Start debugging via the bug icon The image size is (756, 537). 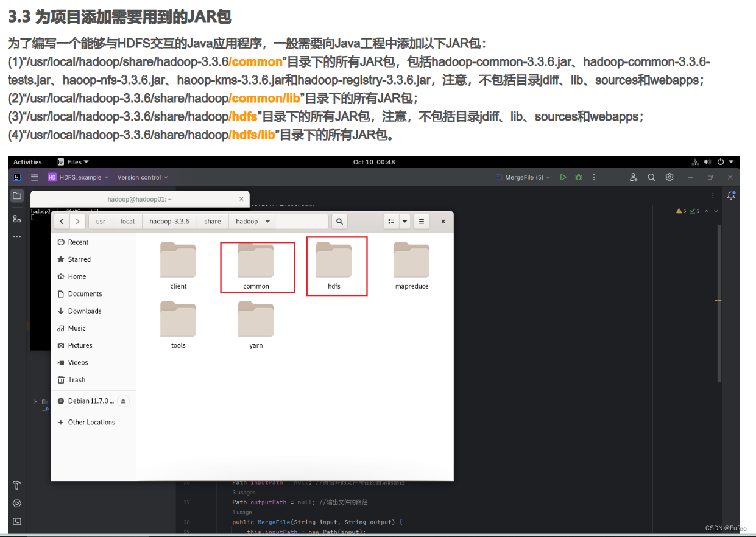578,177
